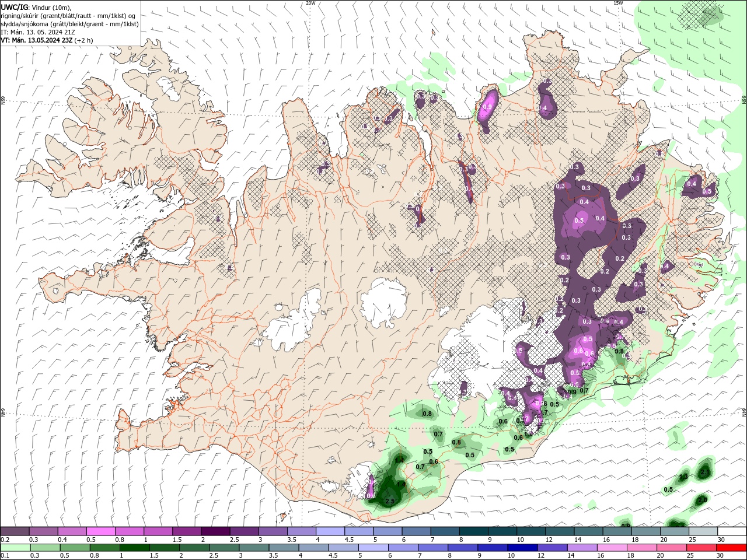
Task: Click the 2.5 rainfall value on the south coast
Action: click(x=390, y=501)
